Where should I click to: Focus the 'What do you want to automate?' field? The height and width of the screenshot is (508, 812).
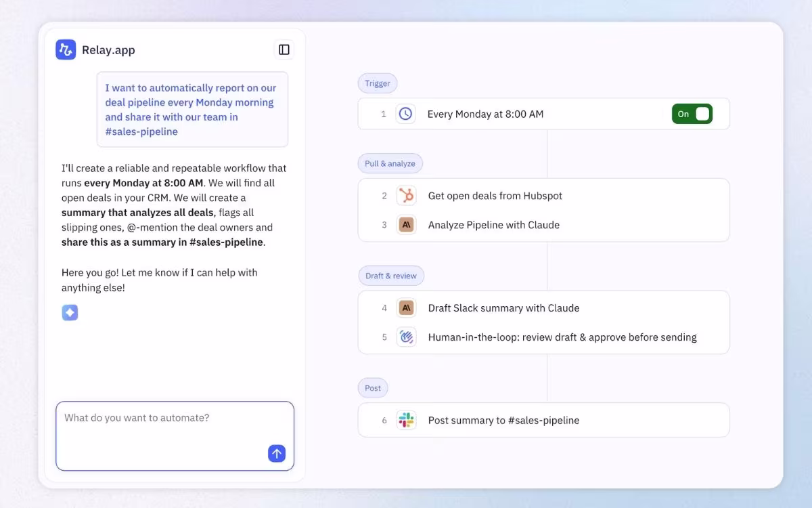(175, 436)
